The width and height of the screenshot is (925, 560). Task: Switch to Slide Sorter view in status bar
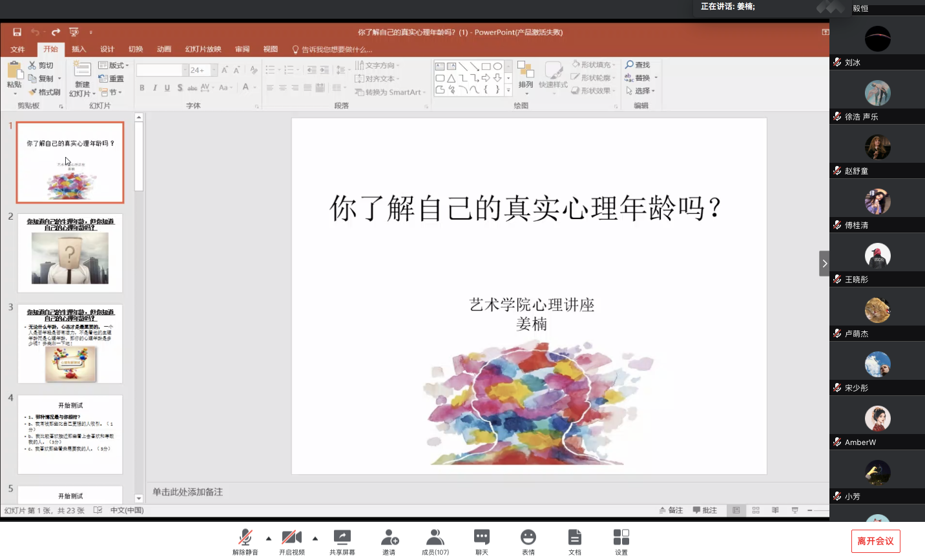(x=756, y=510)
